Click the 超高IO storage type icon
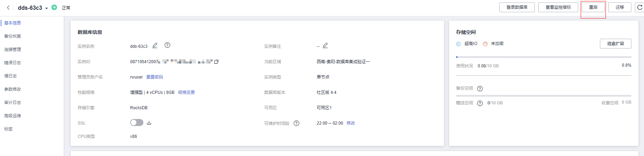Viewport: 644px width, 156px height. 459,44
